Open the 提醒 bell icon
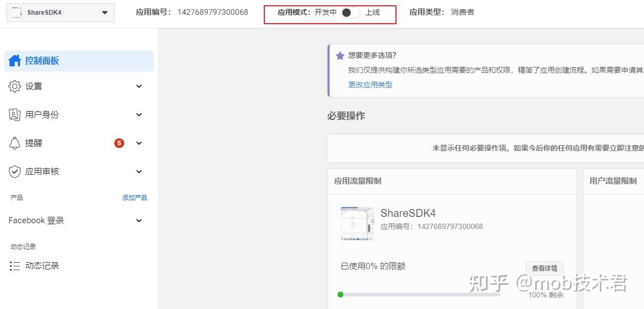This screenshot has width=644, height=309. [15, 143]
